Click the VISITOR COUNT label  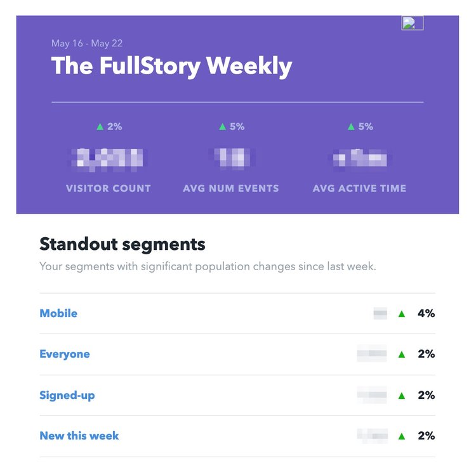coord(109,188)
